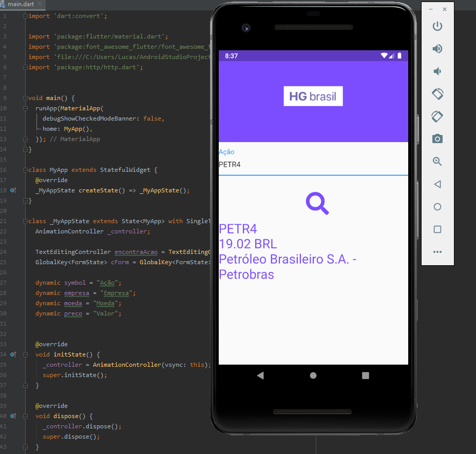Rotate the device clockwise
Screen dimensions: 476x454
coord(437,116)
